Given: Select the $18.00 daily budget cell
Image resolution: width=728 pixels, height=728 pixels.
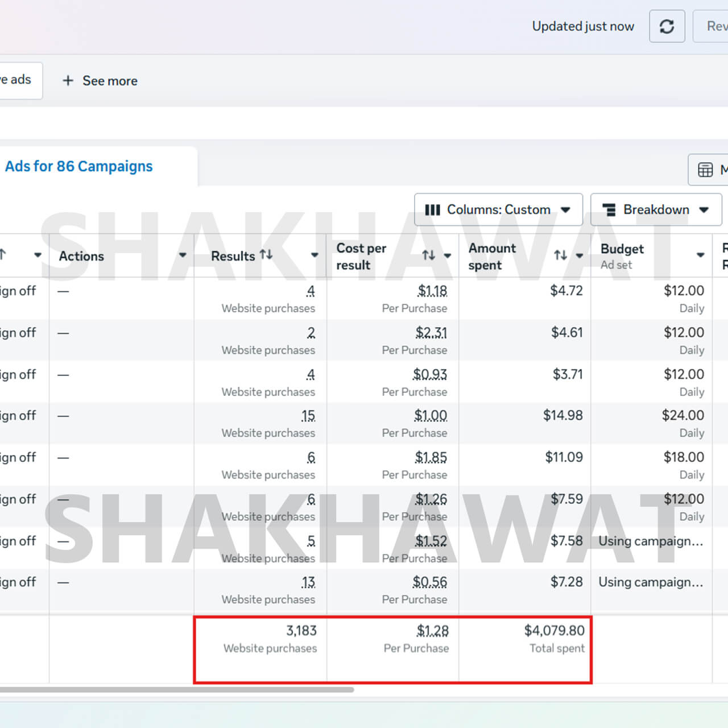Looking at the screenshot, I should [x=684, y=457].
